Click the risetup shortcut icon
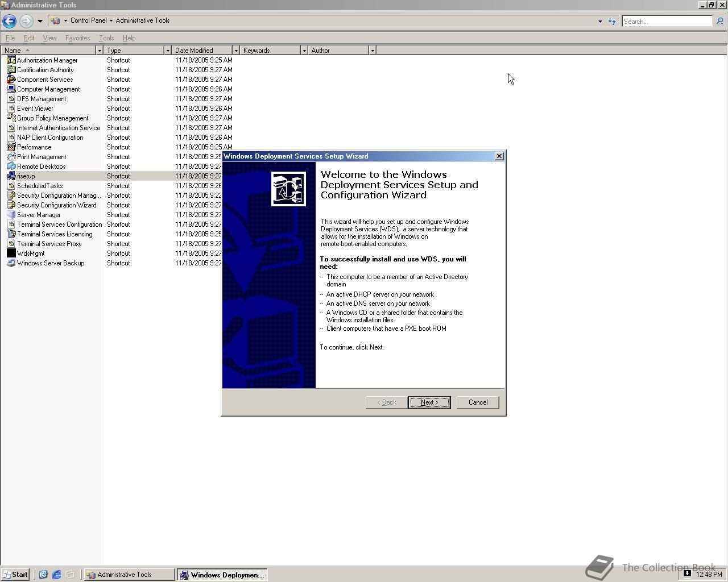This screenshot has width=728, height=582. pos(11,176)
